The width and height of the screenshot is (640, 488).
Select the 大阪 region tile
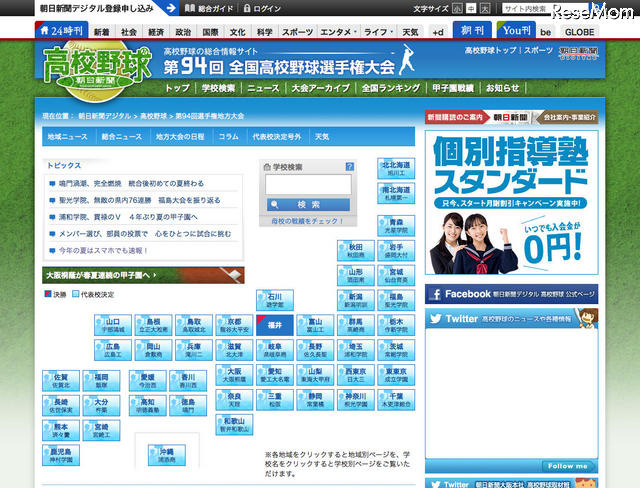[x=234, y=375]
